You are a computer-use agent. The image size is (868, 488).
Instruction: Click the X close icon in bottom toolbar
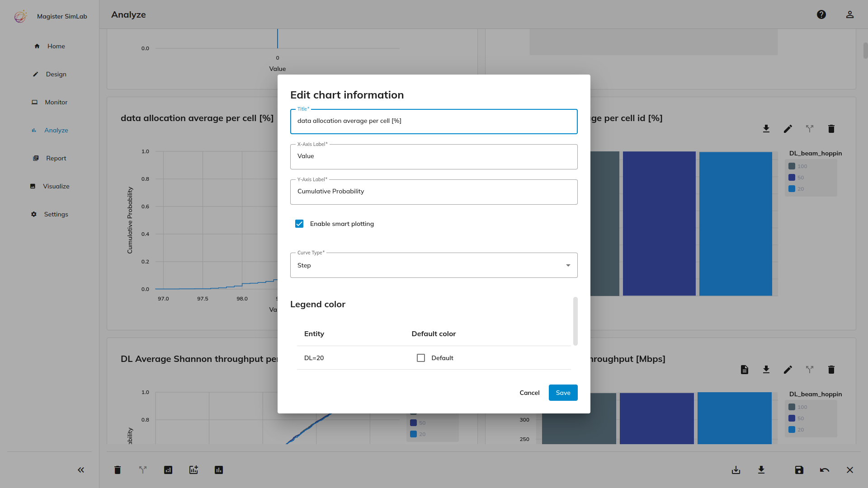click(850, 470)
